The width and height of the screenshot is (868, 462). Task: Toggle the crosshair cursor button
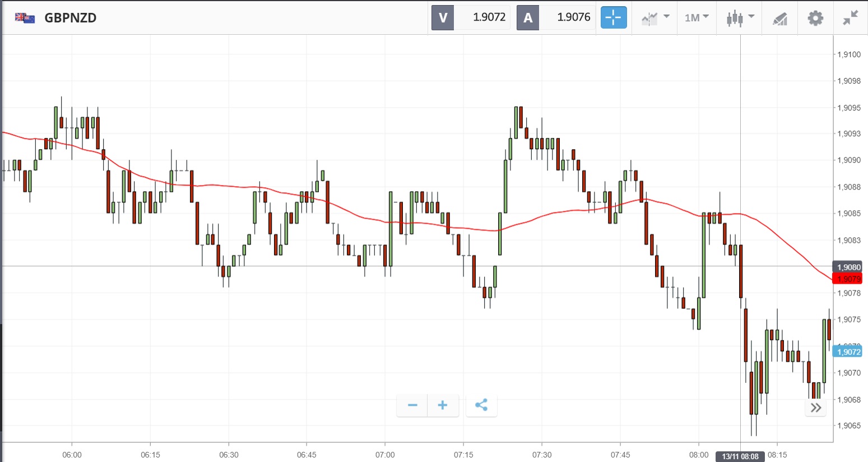point(614,17)
